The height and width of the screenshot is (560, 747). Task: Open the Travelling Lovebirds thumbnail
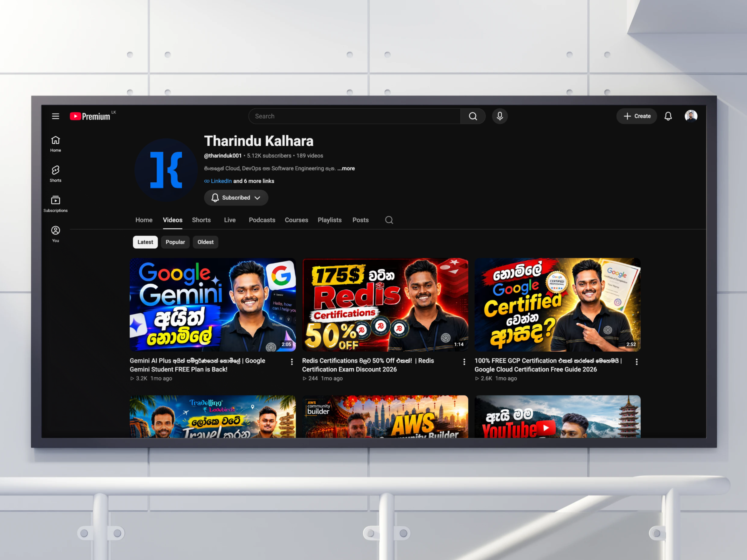coord(213,417)
